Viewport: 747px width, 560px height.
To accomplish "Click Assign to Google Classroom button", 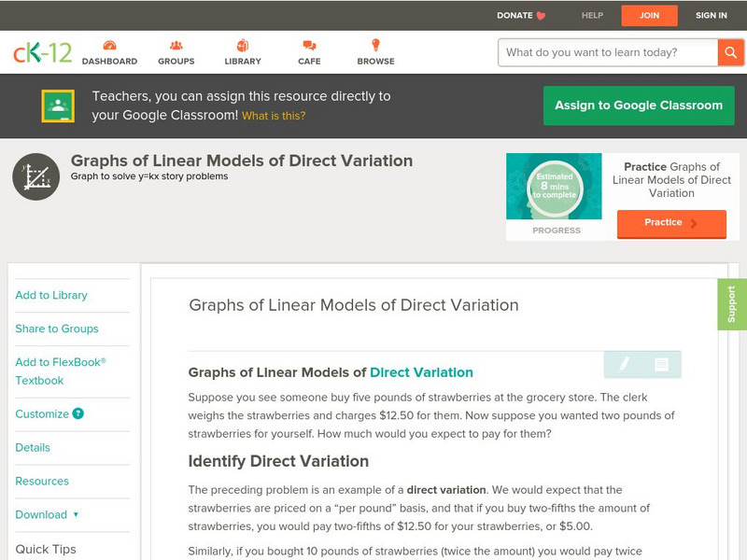I will pyautogui.click(x=639, y=105).
